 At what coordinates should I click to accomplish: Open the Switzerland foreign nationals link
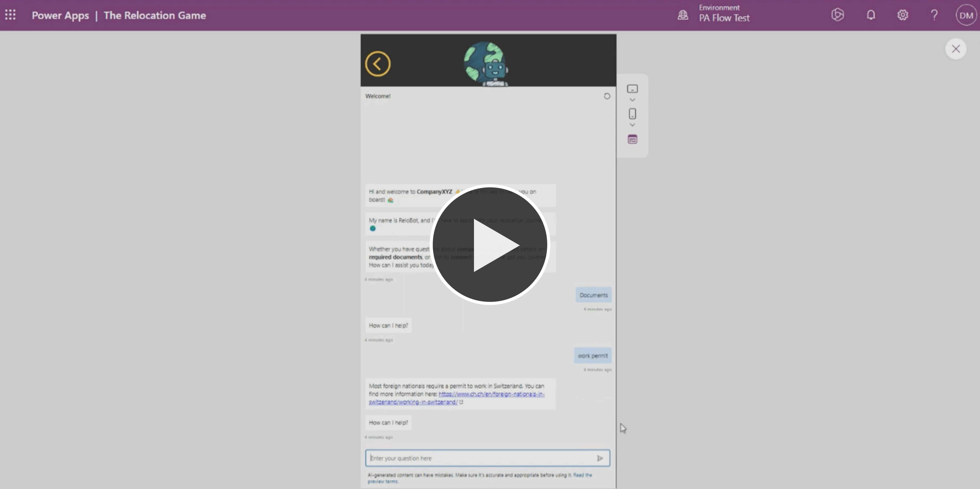[x=490, y=394]
